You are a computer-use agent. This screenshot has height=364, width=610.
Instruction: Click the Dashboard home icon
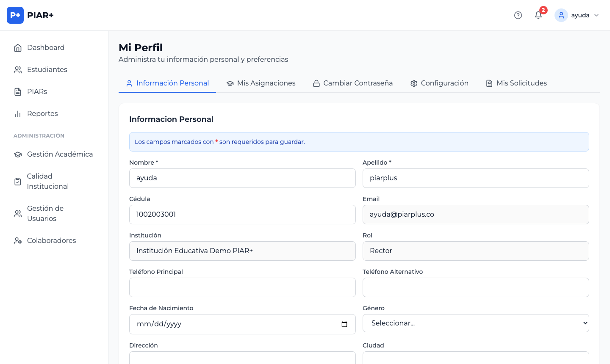point(18,48)
